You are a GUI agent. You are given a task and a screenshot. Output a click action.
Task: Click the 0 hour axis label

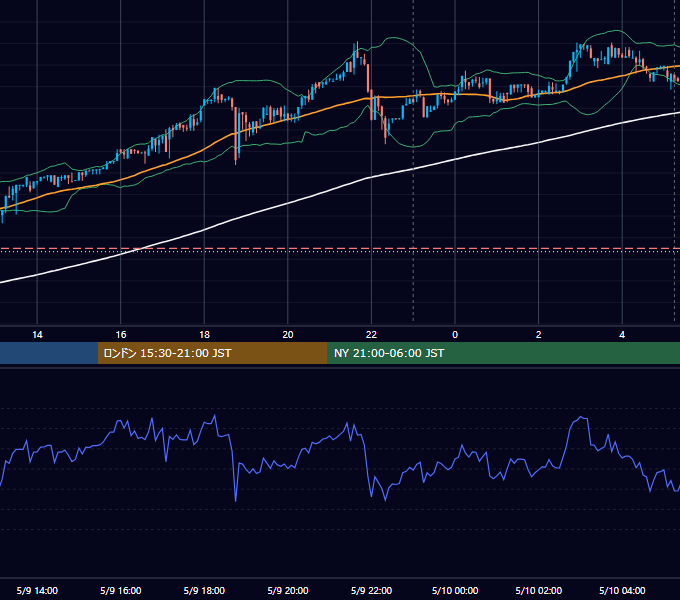[x=455, y=335]
